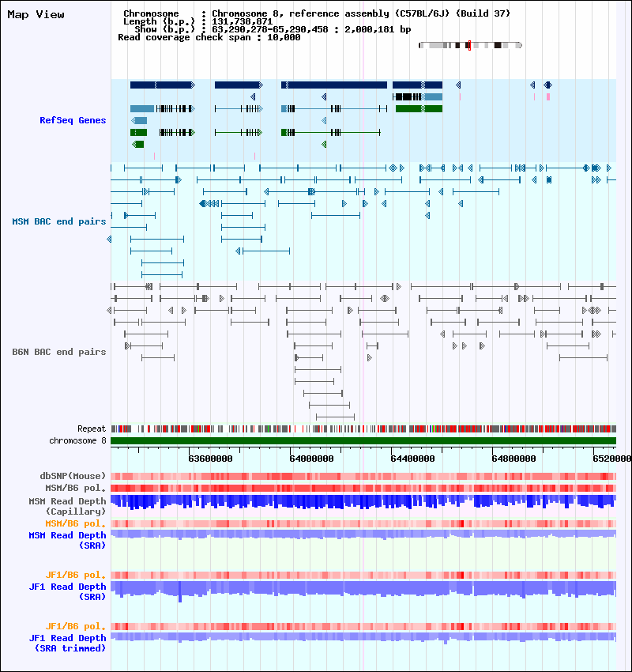
Task: Click the MSM Read Depth (SRA) link
Action: 67,541
